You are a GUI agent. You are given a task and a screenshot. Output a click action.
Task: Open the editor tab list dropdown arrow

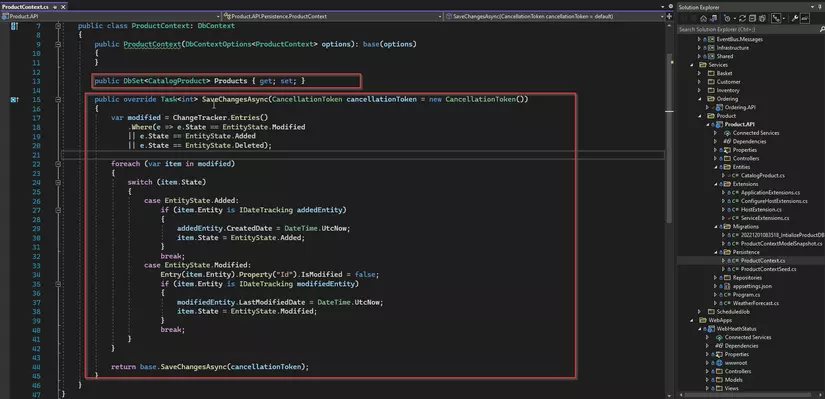[x=663, y=6]
